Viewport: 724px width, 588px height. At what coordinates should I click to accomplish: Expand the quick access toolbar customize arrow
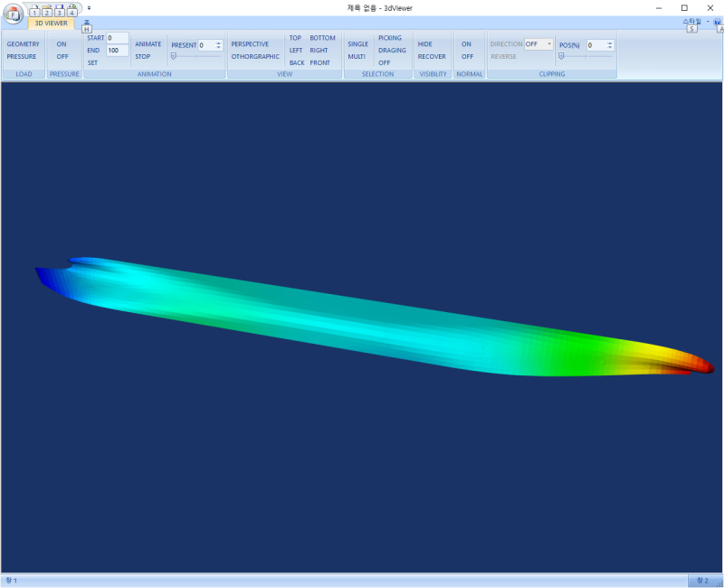point(89,8)
